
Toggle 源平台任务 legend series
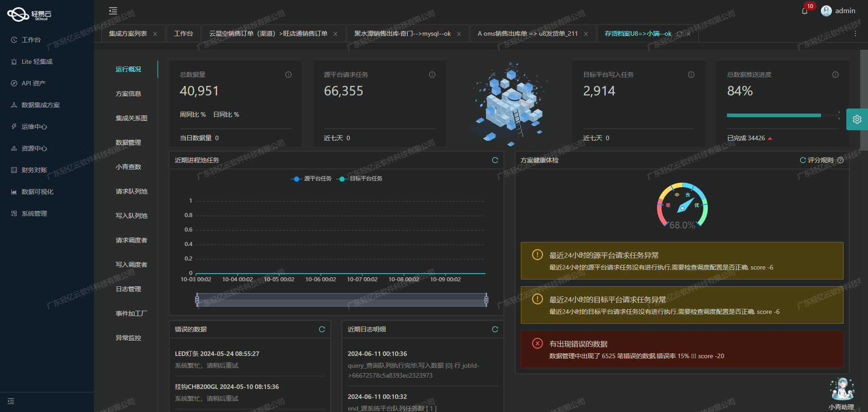pos(311,179)
